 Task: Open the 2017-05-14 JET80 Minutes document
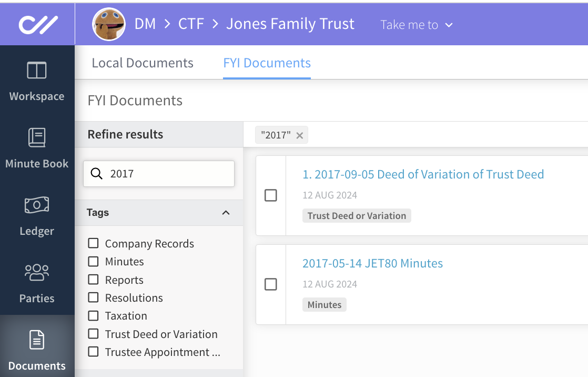click(x=372, y=263)
